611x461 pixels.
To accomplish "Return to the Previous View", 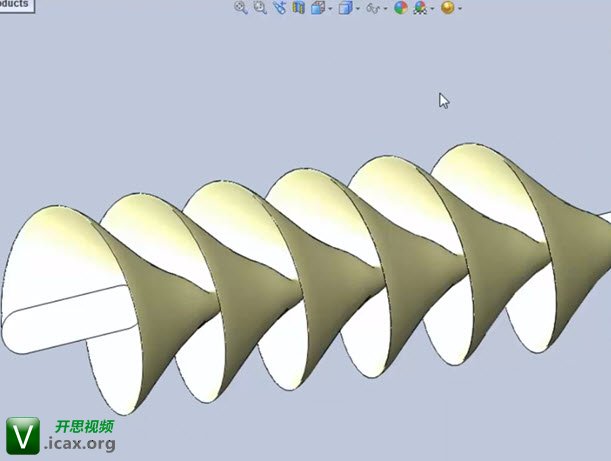I will point(279,7).
